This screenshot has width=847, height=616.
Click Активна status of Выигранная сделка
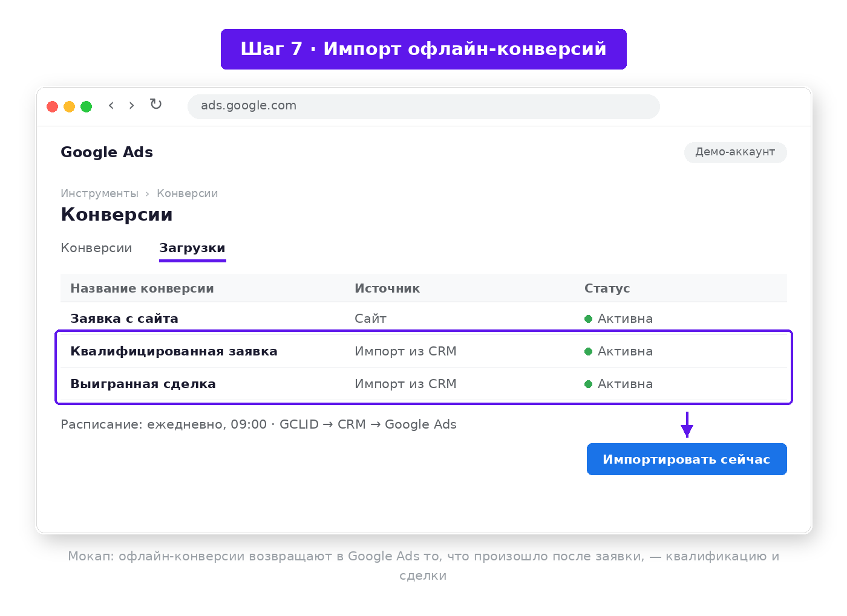(618, 384)
